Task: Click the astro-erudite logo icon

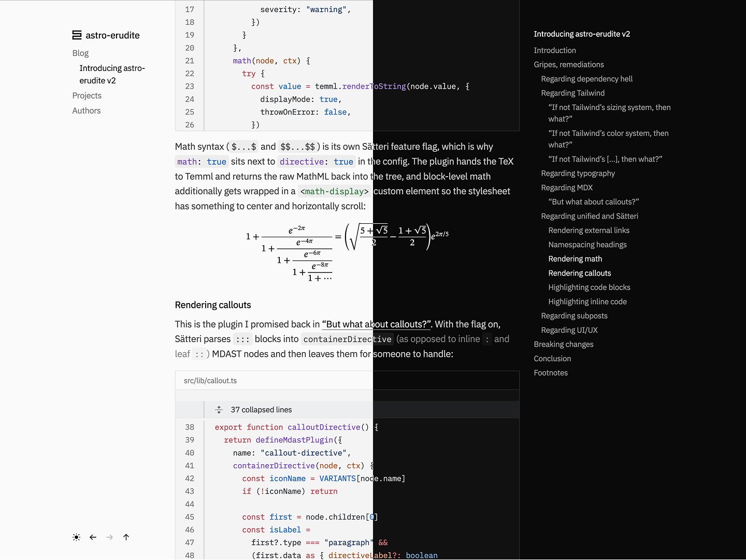Action: coord(77,35)
